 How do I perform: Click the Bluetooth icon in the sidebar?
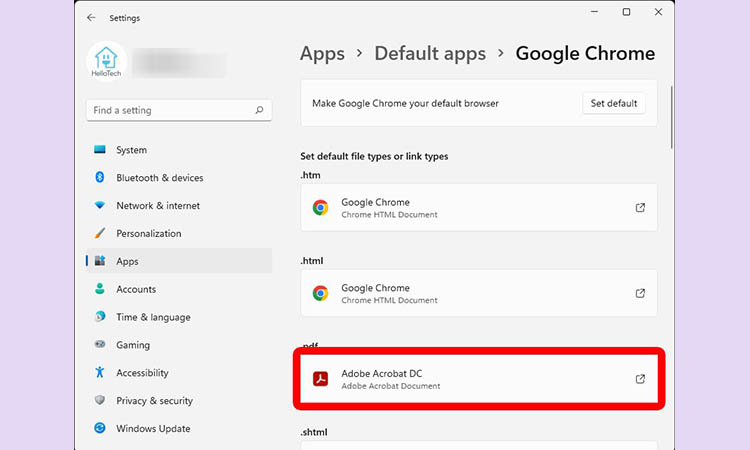(99, 177)
